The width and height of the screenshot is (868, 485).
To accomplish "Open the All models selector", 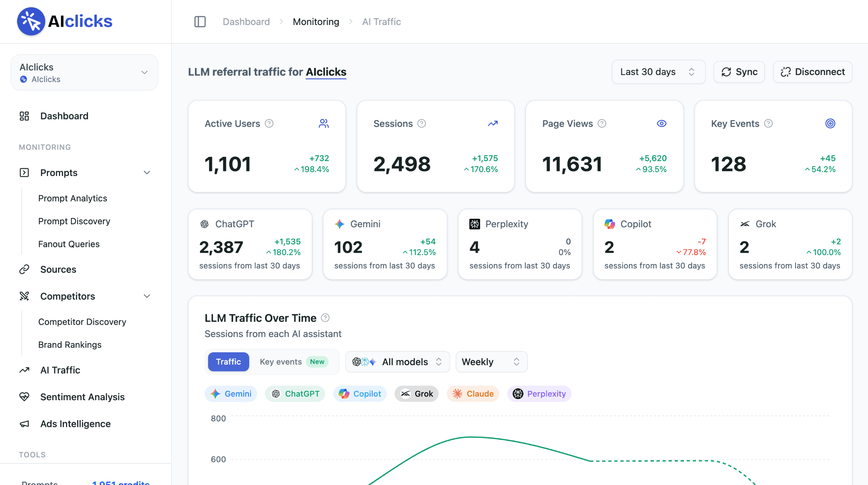I will (x=398, y=362).
